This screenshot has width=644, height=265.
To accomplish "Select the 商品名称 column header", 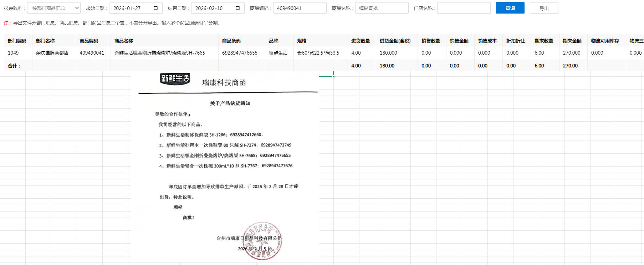I will [x=124, y=41].
